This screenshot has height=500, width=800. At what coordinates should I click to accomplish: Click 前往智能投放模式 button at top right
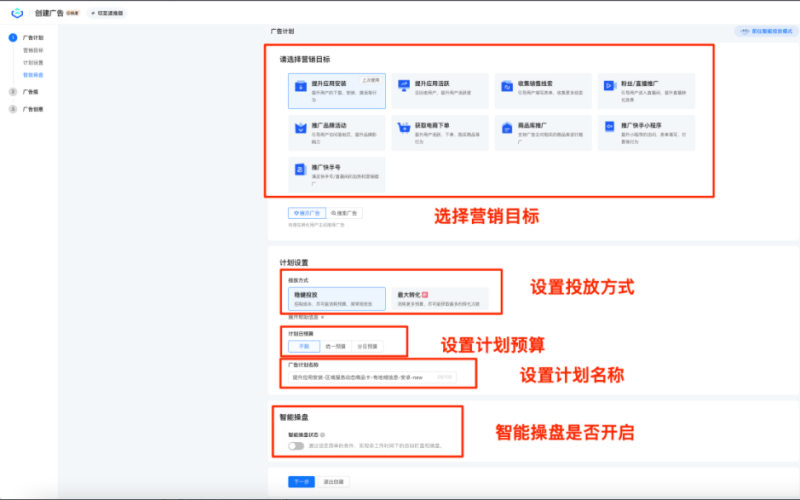pos(766,31)
